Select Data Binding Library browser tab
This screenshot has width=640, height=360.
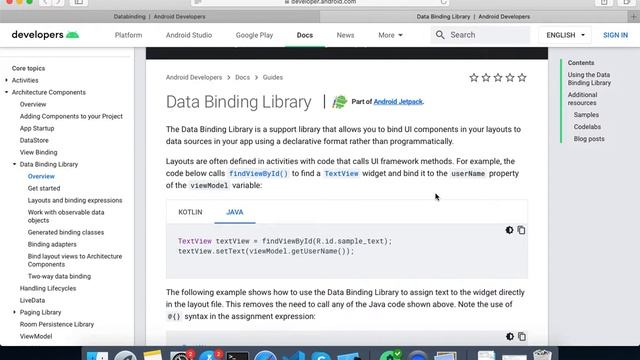click(473, 17)
